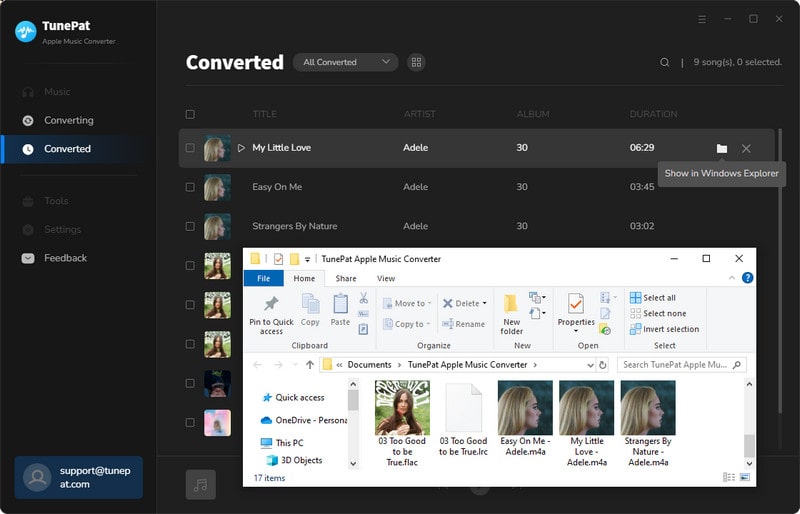Click the Search TunePat Apple Music field
This screenshot has width=800, height=514.
(x=682, y=365)
